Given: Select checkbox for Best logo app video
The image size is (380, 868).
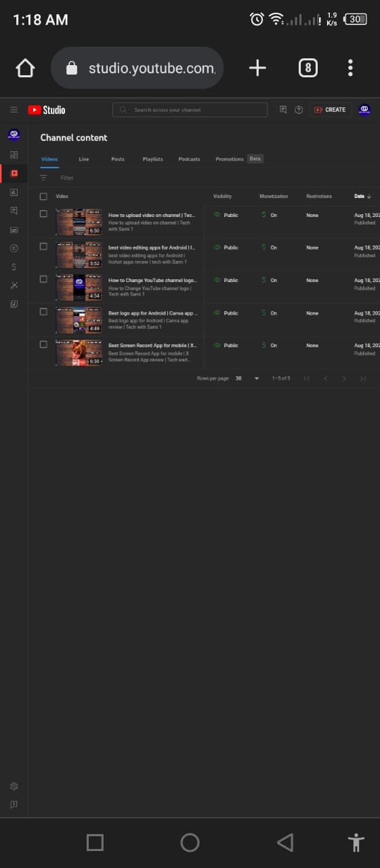Looking at the screenshot, I should point(43,311).
